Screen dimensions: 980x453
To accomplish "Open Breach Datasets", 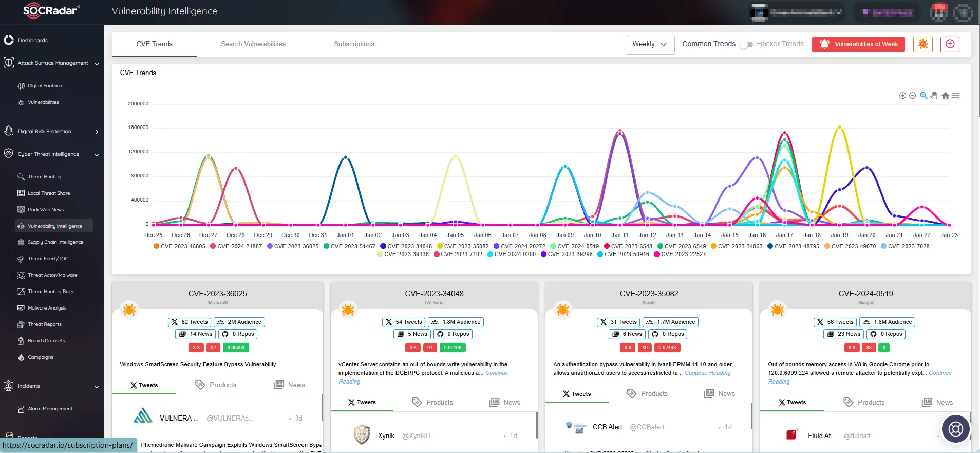I will point(46,341).
